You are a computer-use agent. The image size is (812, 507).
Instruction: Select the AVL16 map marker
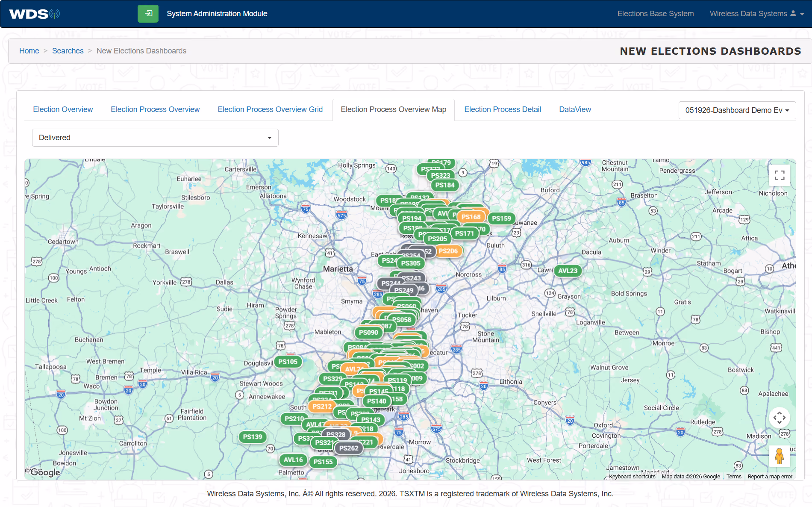tap(293, 460)
